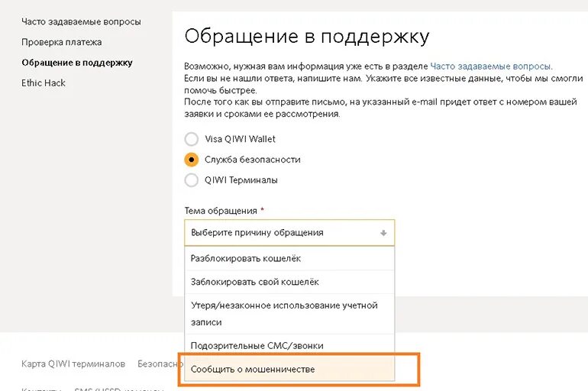Viewport: 588px width, 391px height.
Task: Select Сообщить о мошенничестве option
Action: [289, 370]
